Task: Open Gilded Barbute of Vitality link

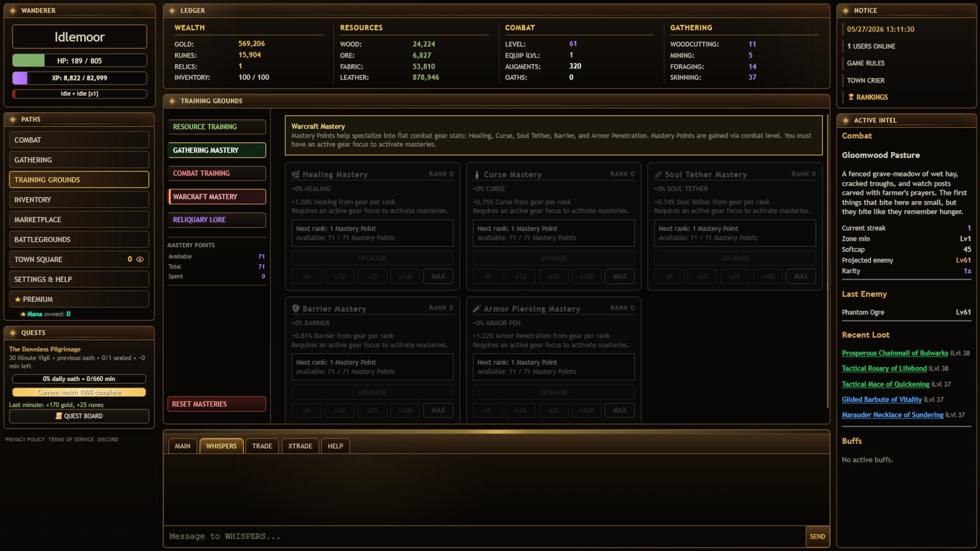Action: click(881, 399)
